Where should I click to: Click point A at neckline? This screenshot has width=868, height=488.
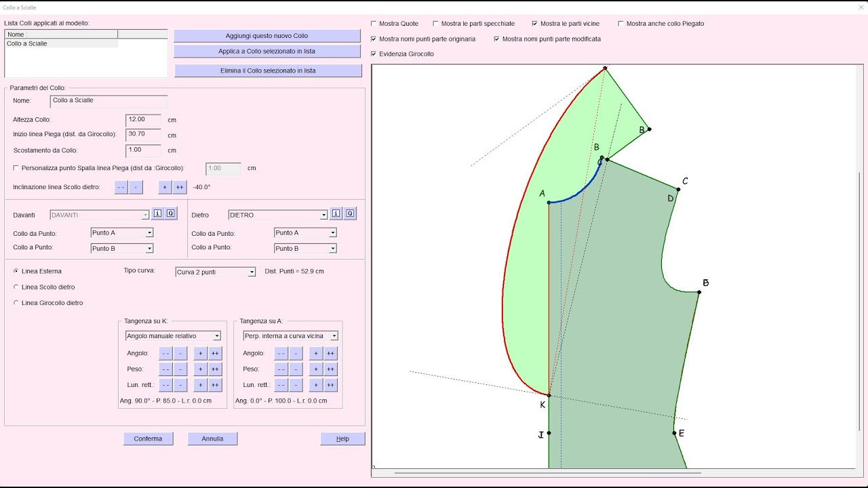click(x=549, y=203)
